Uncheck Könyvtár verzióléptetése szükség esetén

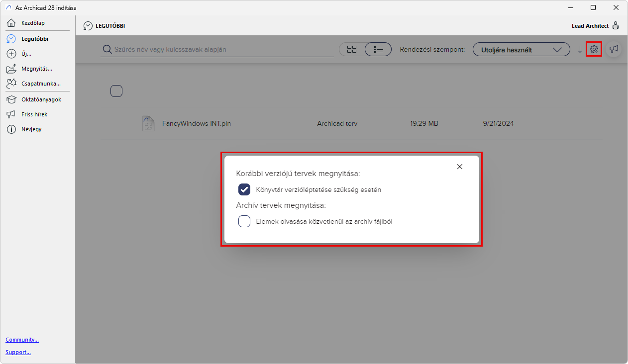click(x=244, y=189)
